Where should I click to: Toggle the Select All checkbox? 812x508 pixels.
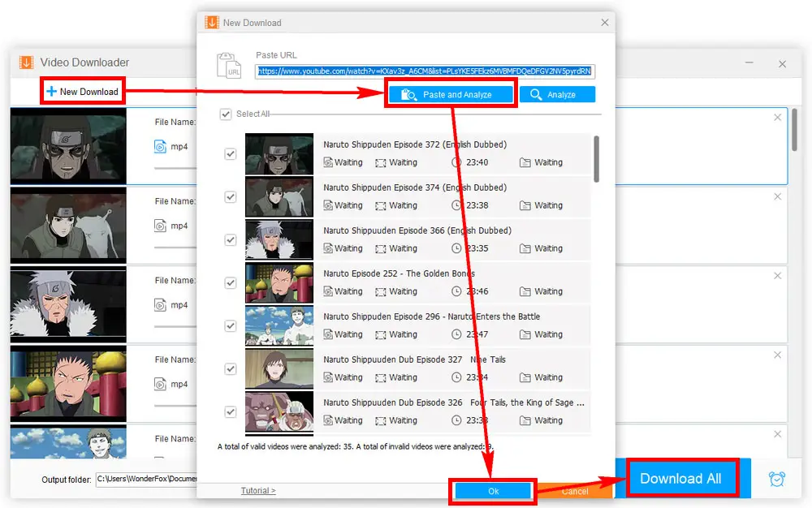[x=225, y=114]
